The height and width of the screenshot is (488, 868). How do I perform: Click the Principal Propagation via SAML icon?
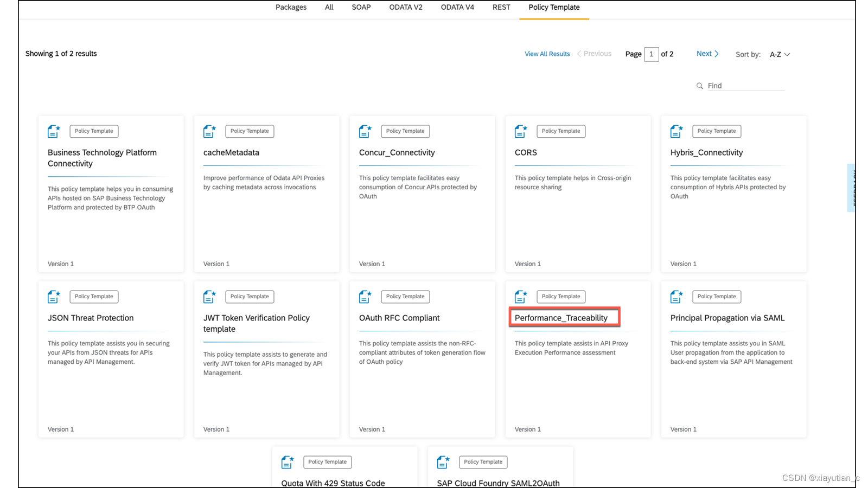[x=676, y=297]
